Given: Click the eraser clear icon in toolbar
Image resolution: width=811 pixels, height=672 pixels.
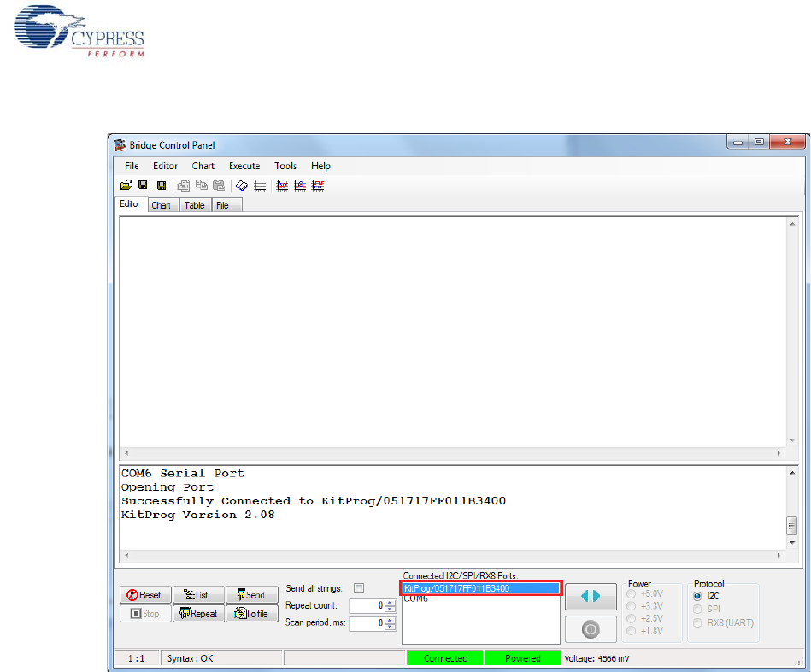Looking at the screenshot, I should click(x=242, y=186).
